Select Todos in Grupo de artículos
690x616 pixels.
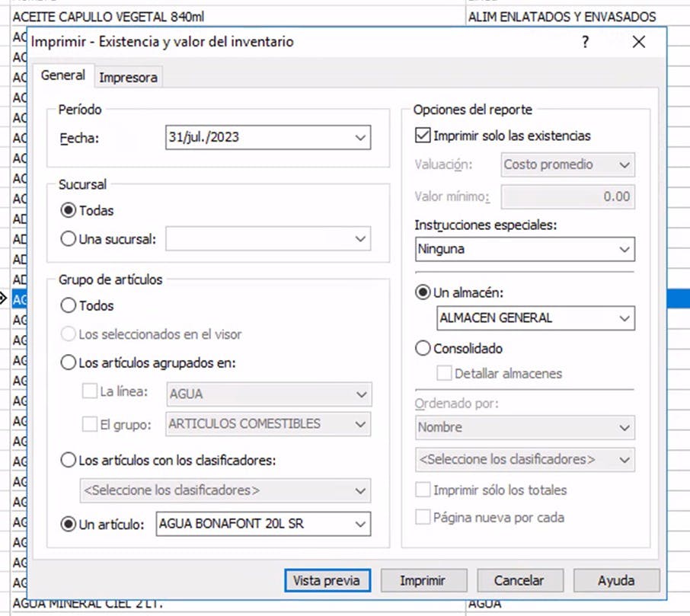[x=69, y=305]
